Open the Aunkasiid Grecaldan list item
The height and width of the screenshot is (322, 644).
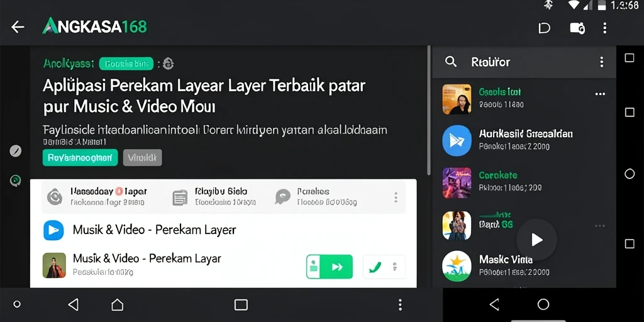(525, 140)
